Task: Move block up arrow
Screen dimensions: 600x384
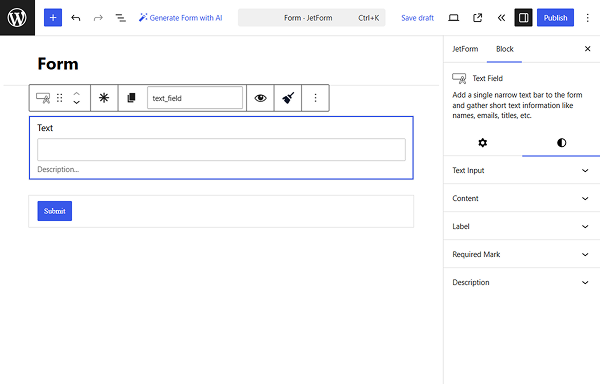Action: (x=77, y=93)
